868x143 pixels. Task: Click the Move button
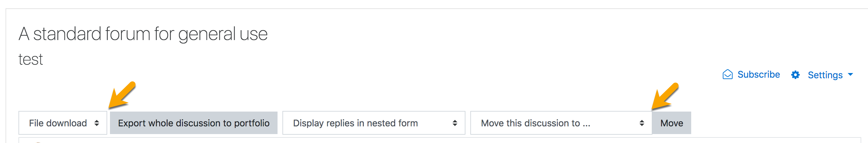pos(671,123)
